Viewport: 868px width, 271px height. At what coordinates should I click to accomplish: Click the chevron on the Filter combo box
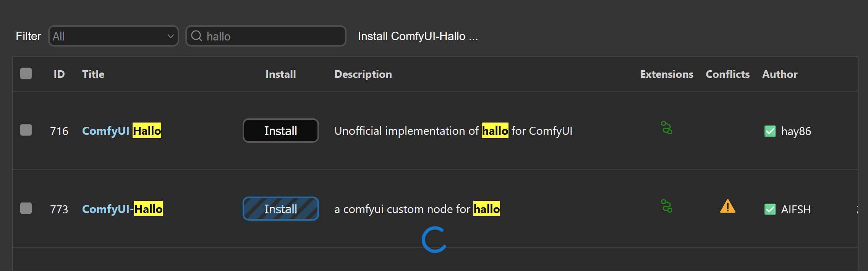tap(171, 36)
